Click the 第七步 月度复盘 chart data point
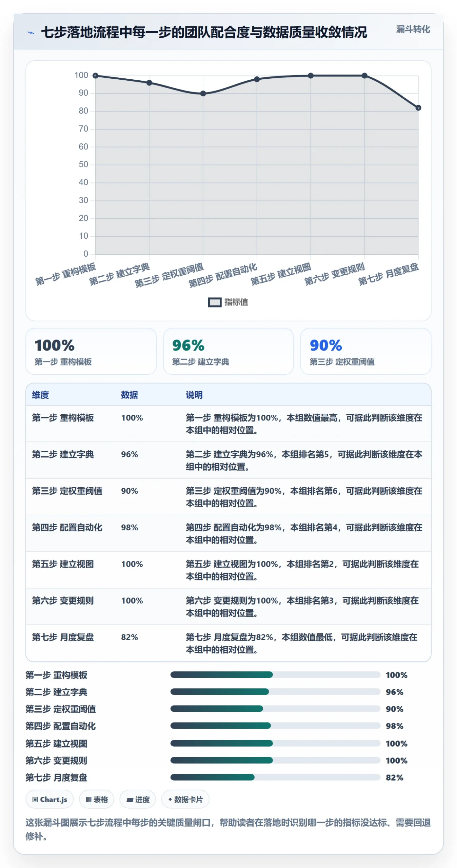Viewport: 457px width, 868px height. pos(418,108)
